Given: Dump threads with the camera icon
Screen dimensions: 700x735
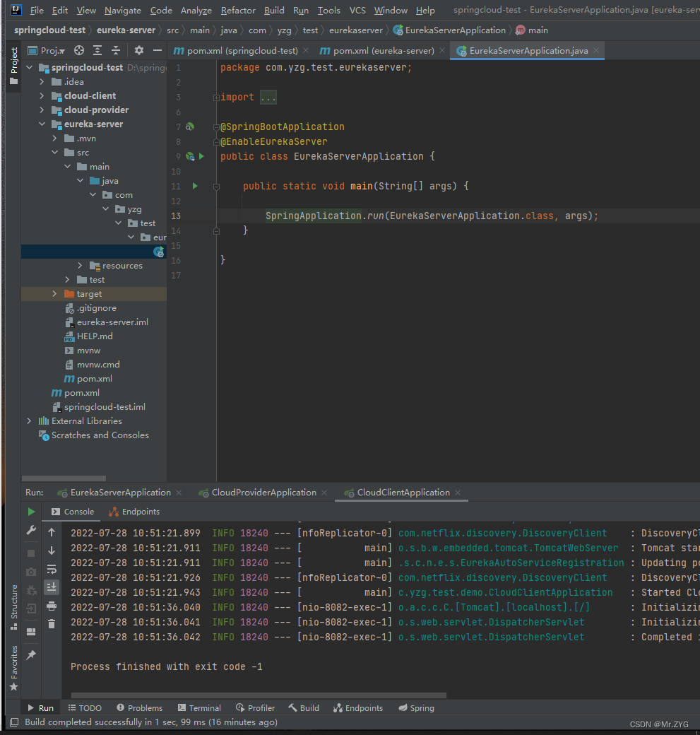Looking at the screenshot, I should 31,572.
